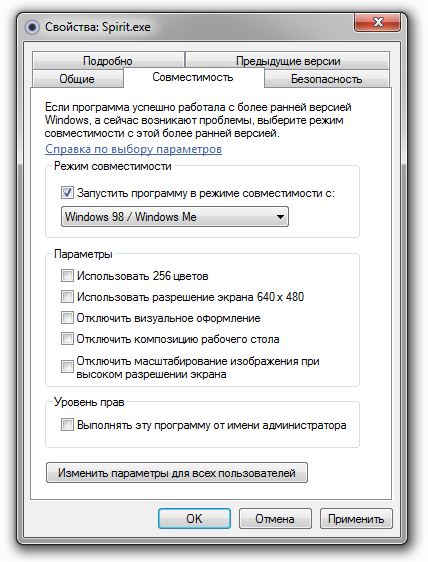The height and width of the screenshot is (562, 428).
Task: Select the Совместимость tab
Action: 193,77
